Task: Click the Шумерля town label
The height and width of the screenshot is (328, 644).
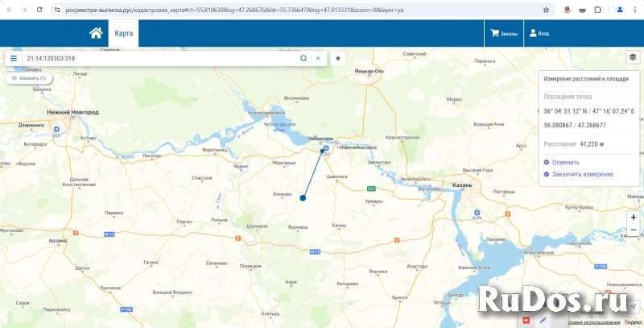Action: click(258, 226)
